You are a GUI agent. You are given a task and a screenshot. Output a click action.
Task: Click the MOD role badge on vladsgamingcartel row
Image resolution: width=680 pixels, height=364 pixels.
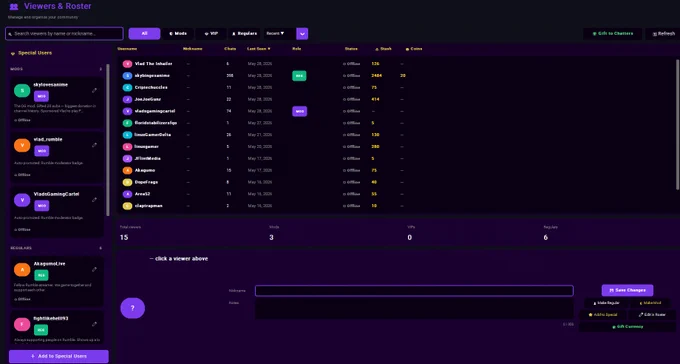[299, 111]
